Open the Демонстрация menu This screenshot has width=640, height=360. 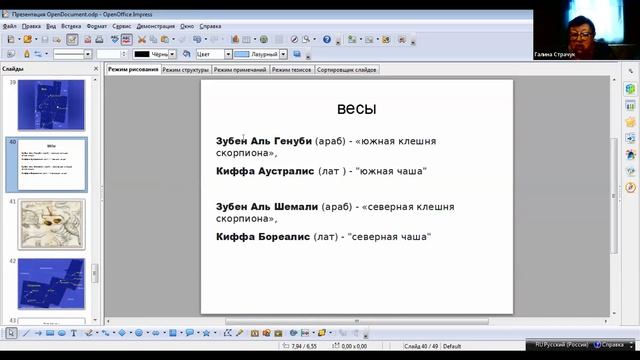pyautogui.click(x=156, y=26)
